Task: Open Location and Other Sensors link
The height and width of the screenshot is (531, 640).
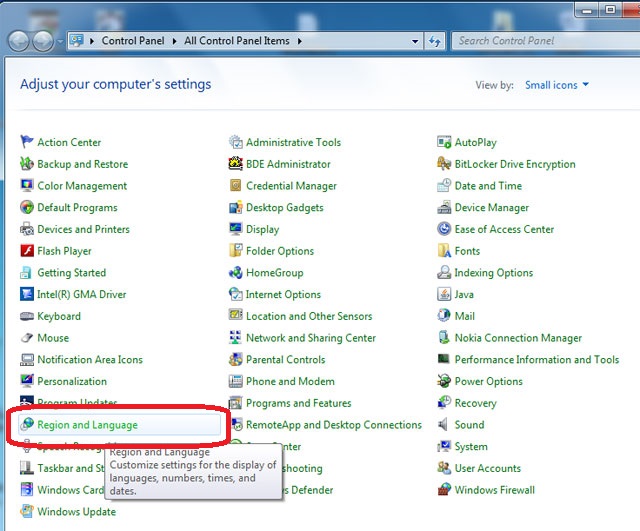Action: tap(309, 316)
